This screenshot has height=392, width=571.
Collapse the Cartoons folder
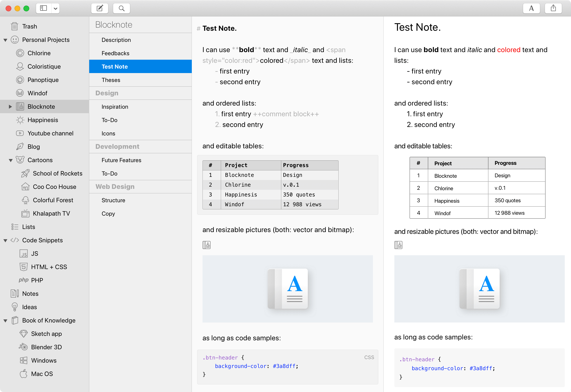(10, 160)
